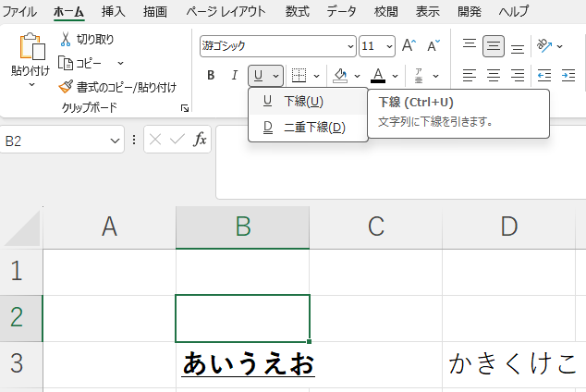Open the 表示 tab
586x392 pixels.
tap(428, 12)
